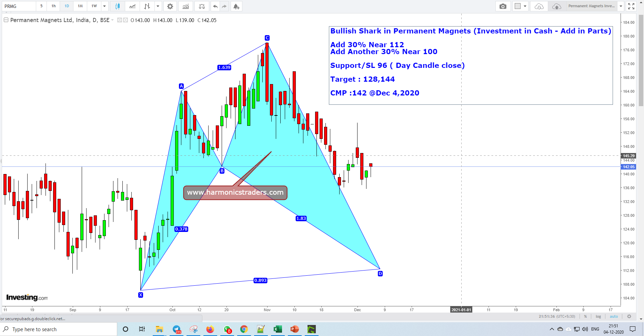Click the 145.29 crosshair price label
Image resolution: width=644 pixels, height=336 pixels.
[x=628, y=156]
